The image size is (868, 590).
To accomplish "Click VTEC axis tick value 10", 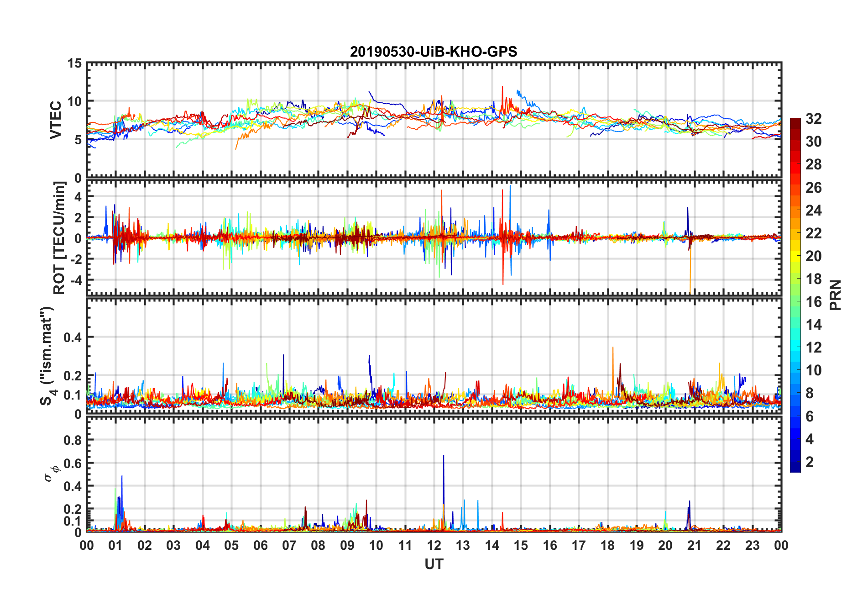I will 75,101.
